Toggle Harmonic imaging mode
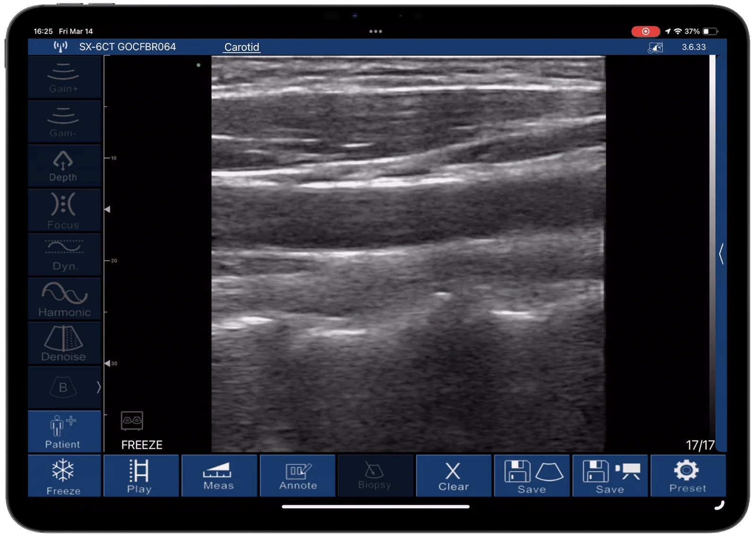756x538 pixels. (x=64, y=300)
